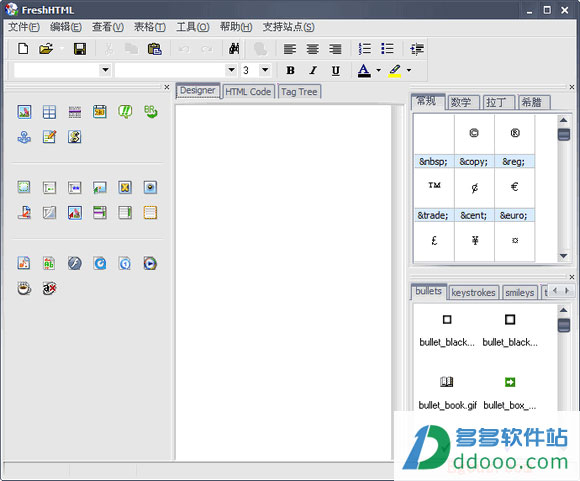
Task: Select the Designer tab
Action: (198, 90)
